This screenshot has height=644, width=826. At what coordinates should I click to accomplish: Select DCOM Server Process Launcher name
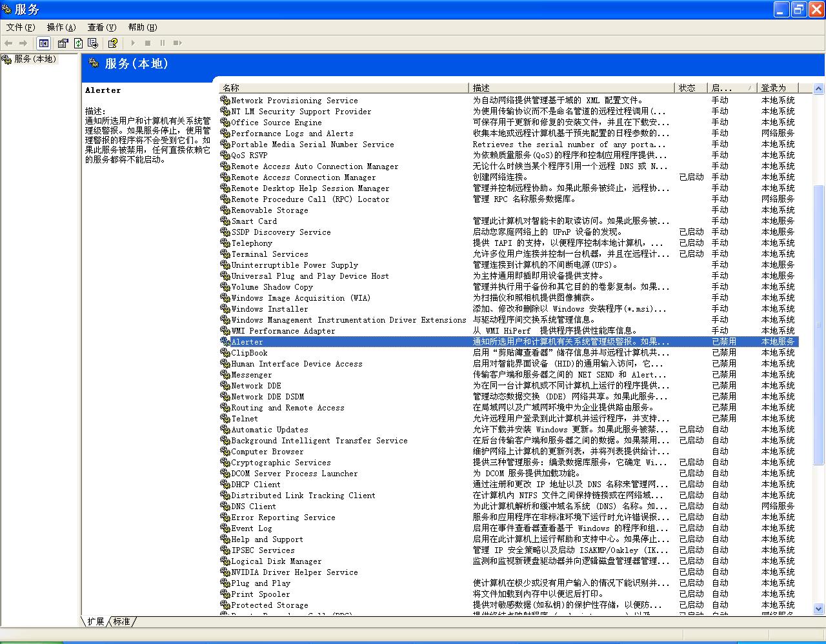(294, 474)
